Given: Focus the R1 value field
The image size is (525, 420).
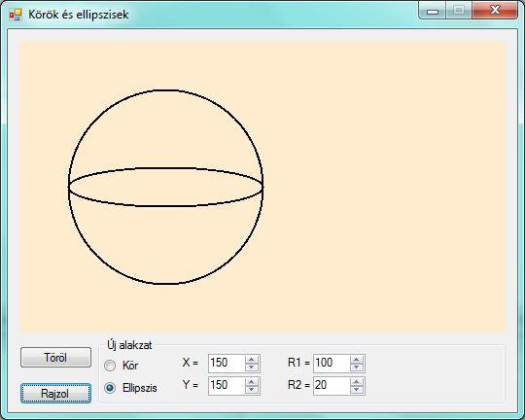Looking at the screenshot, I should click(x=332, y=363).
